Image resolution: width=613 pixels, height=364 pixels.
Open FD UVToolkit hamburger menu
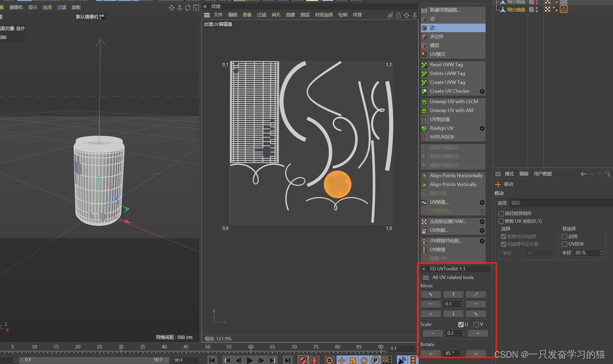425,278
